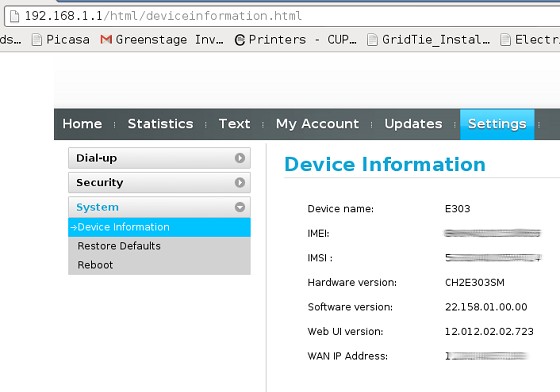
Task: Click the page icon in address bar
Action: 14,16
